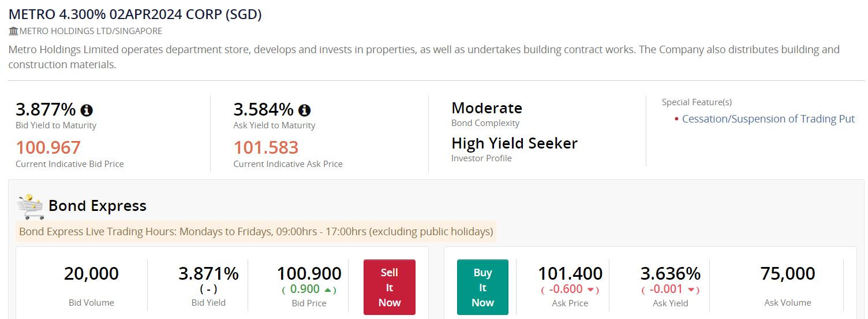This screenshot has height=319, width=868.
Task: Click the Bid Yield to Maturity info icon
Action: click(x=87, y=110)
